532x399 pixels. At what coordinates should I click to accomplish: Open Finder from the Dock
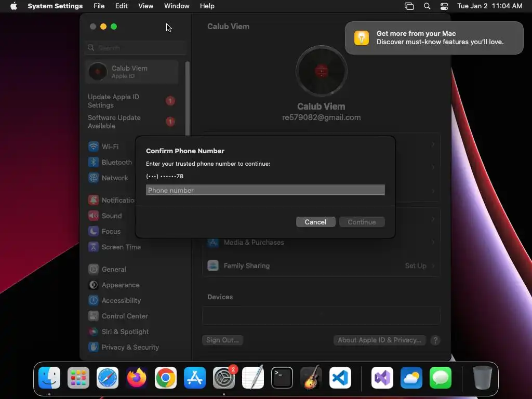[49, 378]
